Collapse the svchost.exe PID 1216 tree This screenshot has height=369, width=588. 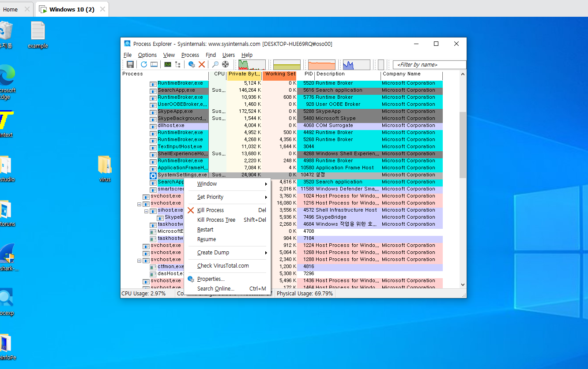tap(139, 204)
